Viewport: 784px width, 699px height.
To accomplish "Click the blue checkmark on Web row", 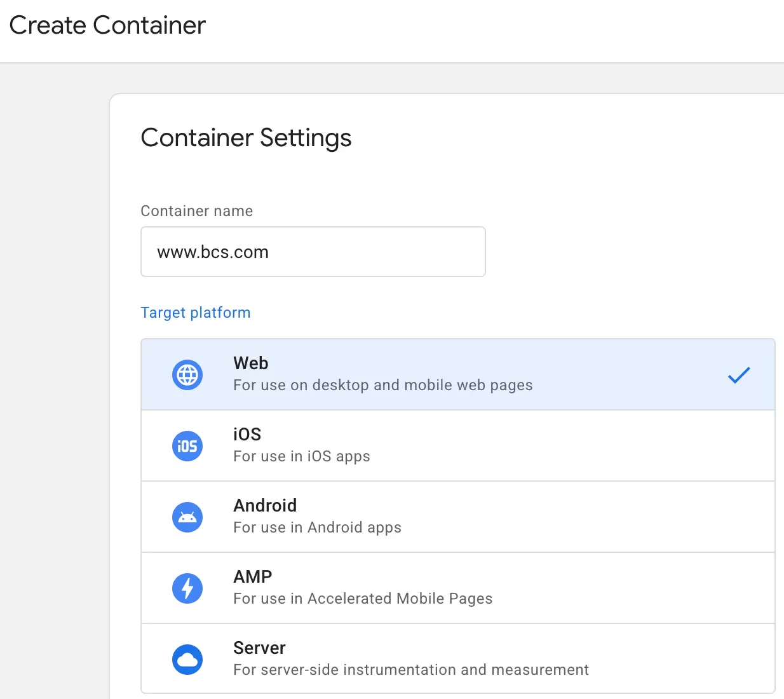I will tap(739, 375).
